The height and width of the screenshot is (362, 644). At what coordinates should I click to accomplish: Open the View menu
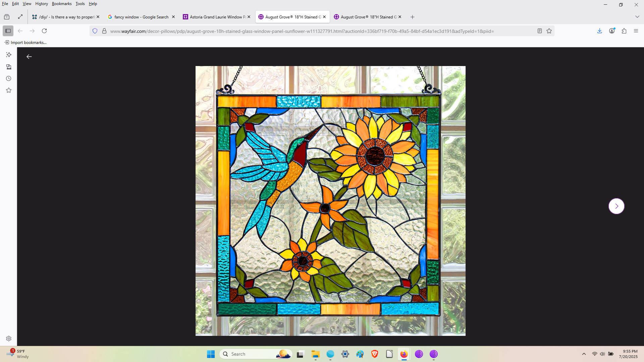[27, 4]
